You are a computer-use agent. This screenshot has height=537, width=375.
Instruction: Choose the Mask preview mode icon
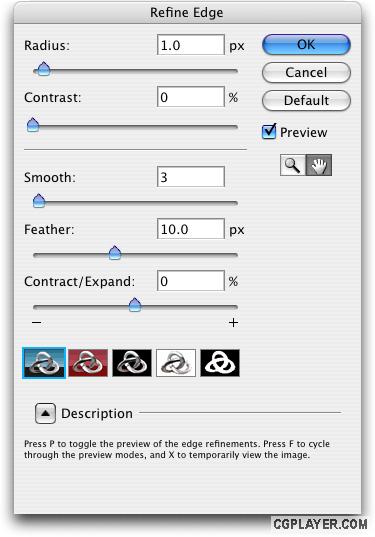(220, 363)
